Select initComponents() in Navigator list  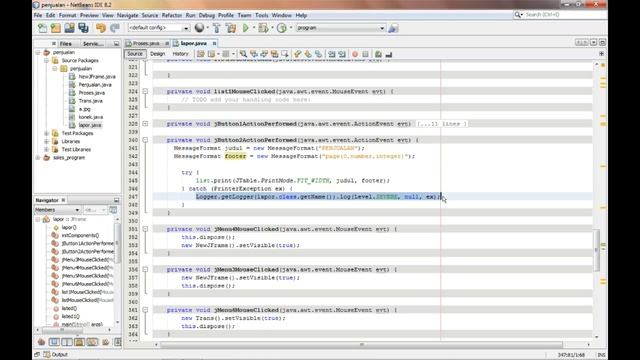pos(80,236)
